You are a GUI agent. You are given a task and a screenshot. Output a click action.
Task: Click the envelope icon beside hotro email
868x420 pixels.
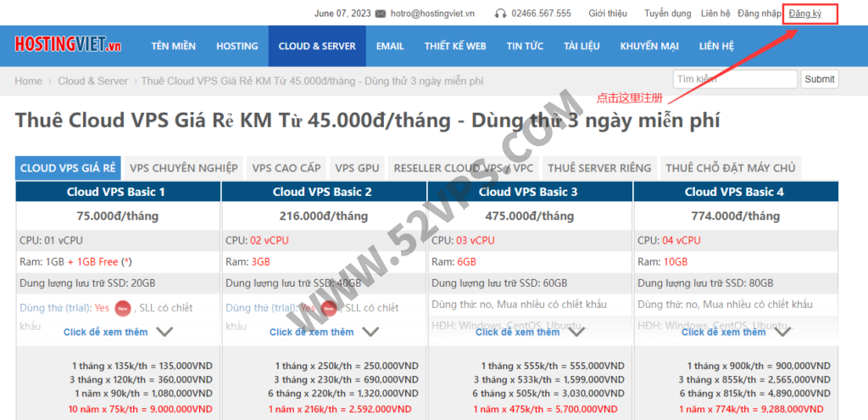click(381, 14)
